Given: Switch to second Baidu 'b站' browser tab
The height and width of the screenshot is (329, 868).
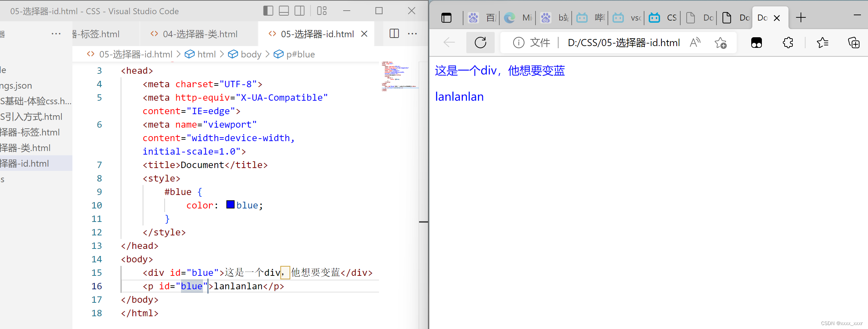Looking at the screenshot, I should coord(554,18).
